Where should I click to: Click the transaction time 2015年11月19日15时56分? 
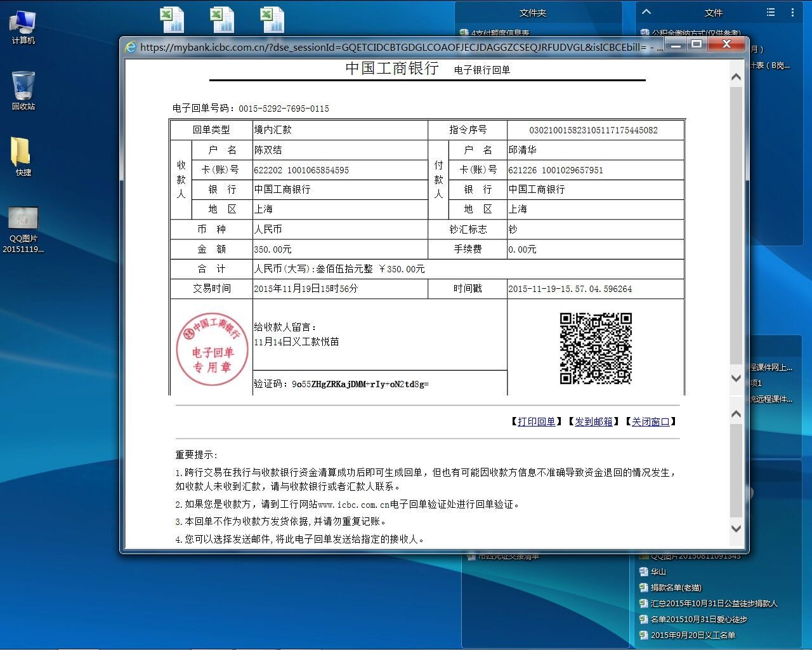(x=306, y=289)
